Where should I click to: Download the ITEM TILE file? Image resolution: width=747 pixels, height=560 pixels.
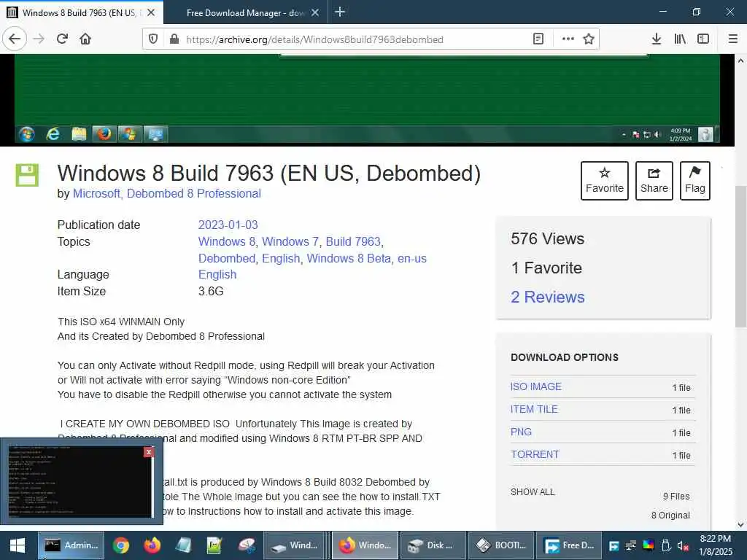(x=534, y=410)
